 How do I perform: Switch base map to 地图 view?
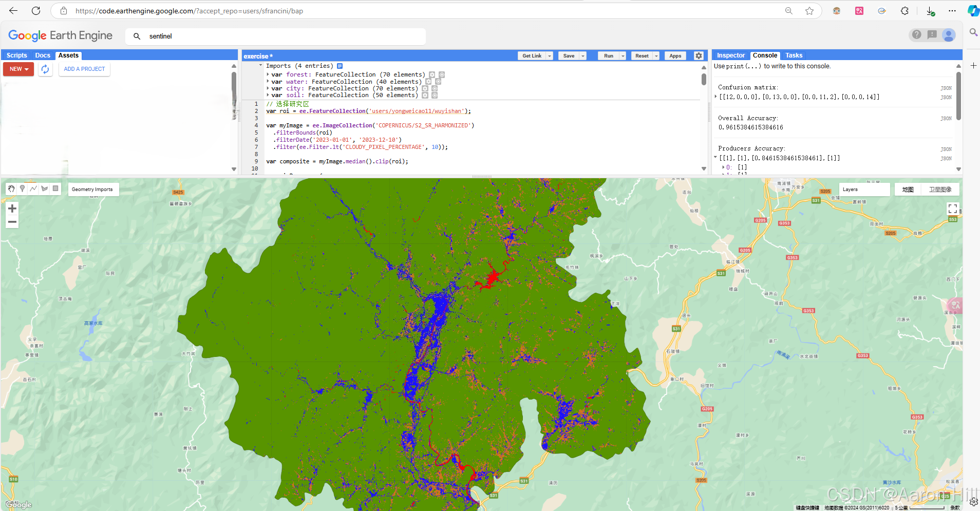[x=908, y=190]
